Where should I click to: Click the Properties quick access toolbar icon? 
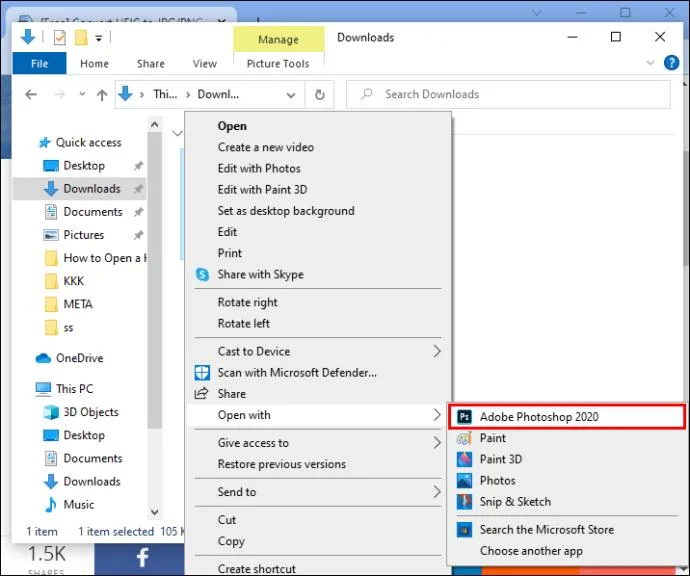pyautogui.click(x=59, y=37)
